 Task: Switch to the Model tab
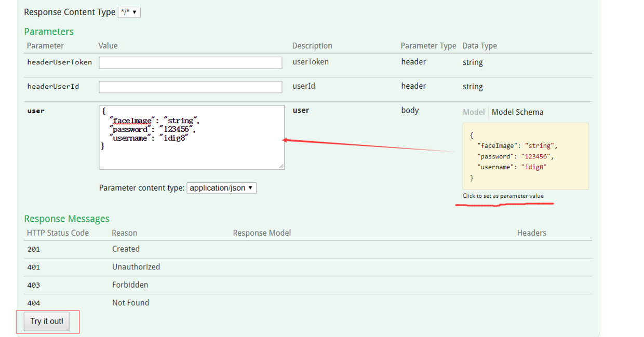click(x=473, y=112)
